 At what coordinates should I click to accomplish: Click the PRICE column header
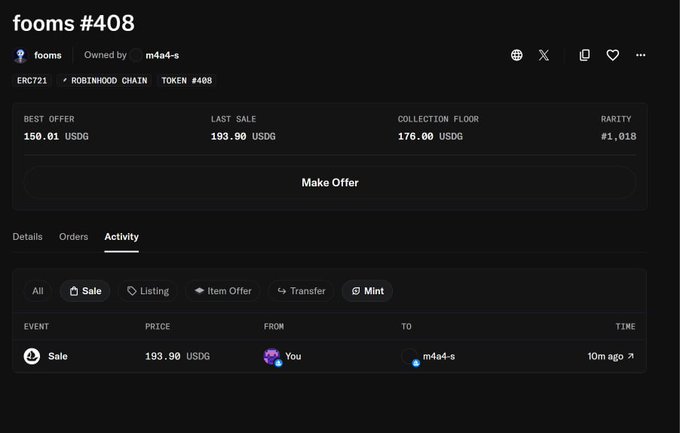(x=157, y=327)
